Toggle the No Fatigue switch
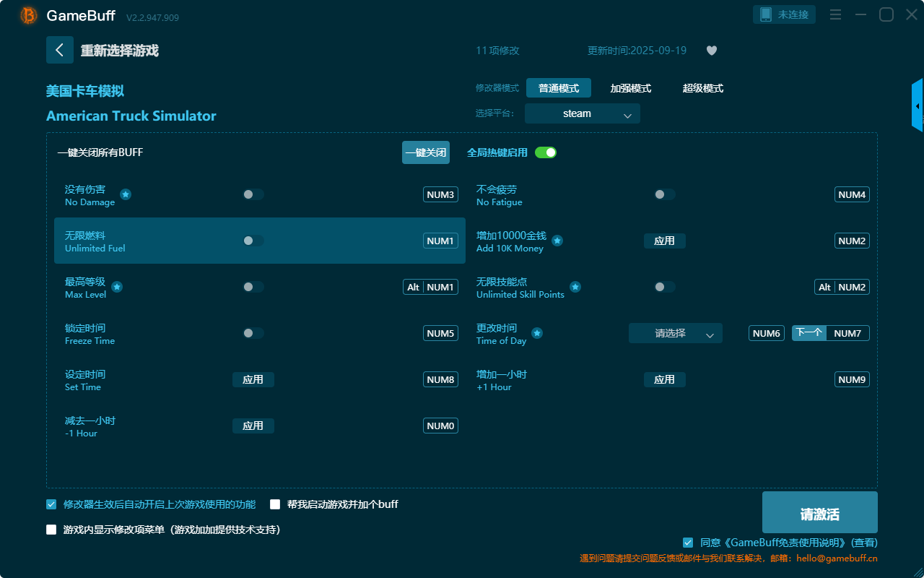 pyautogui.click(x=665, y=194)
